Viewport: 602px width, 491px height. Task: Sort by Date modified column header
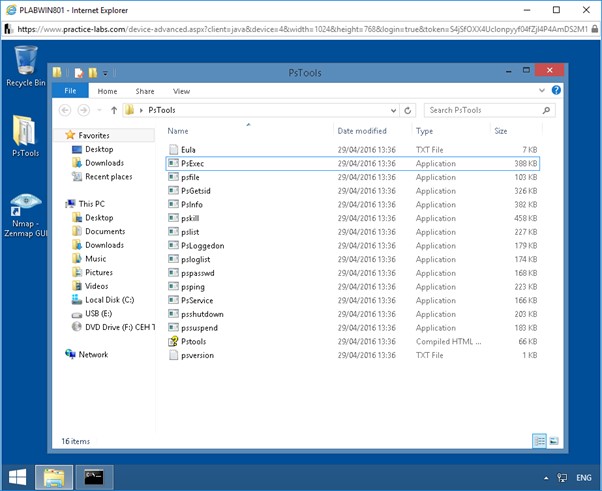pos(362,131)
